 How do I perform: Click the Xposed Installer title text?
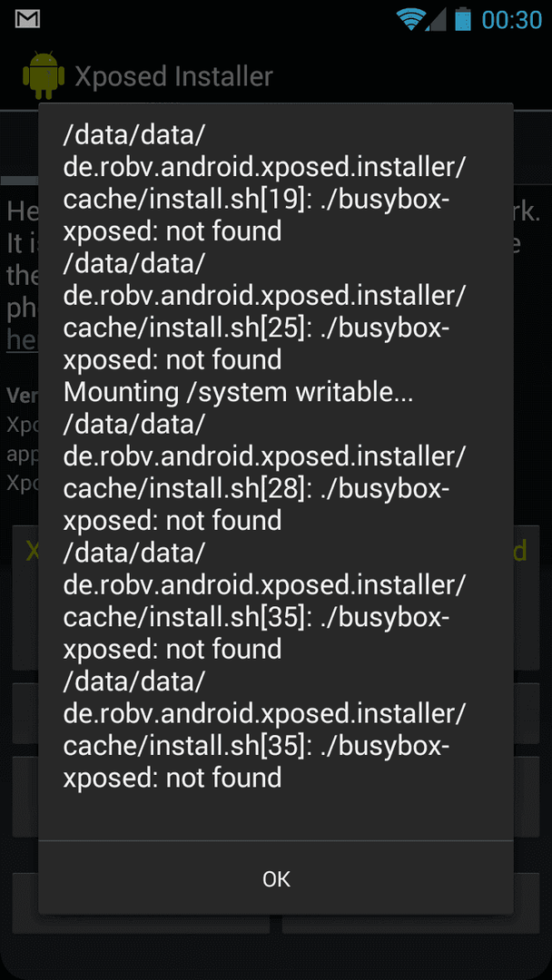coord(173,76)
